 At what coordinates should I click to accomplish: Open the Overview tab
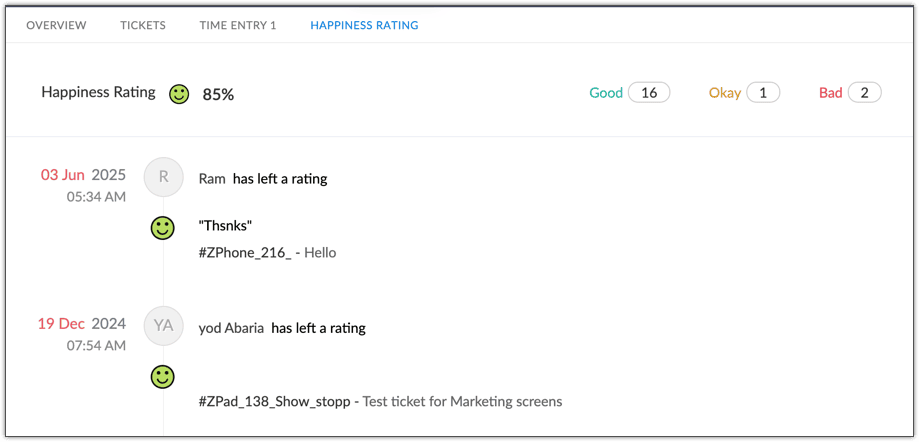(x=56, y=25)
